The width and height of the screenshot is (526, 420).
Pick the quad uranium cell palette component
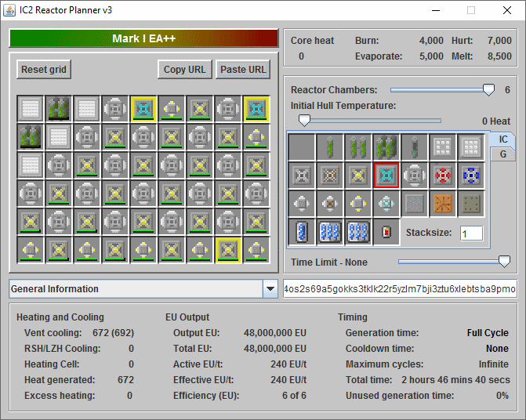[386, 147]
